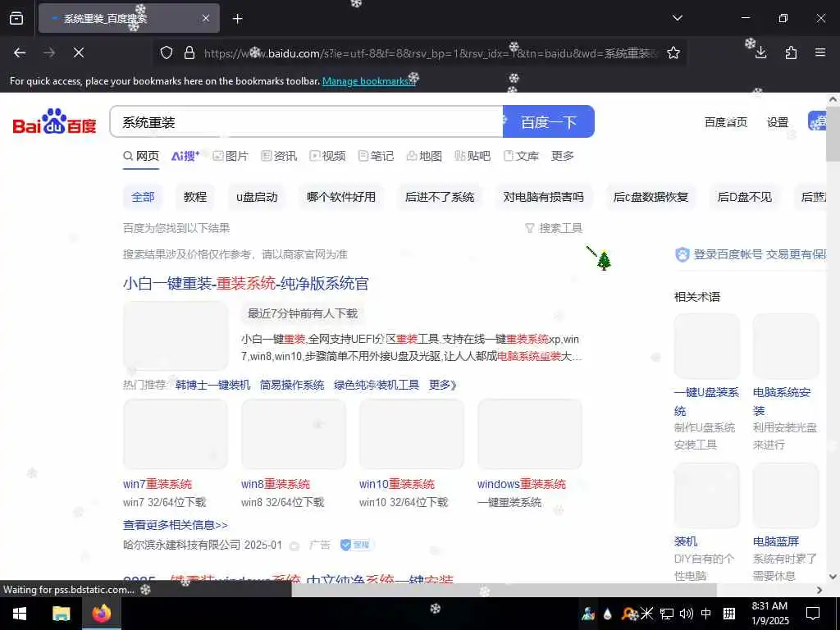Screen dimensions: 840x630
Task: Expand 更多» hot recommendations
Action: point(443,385)
